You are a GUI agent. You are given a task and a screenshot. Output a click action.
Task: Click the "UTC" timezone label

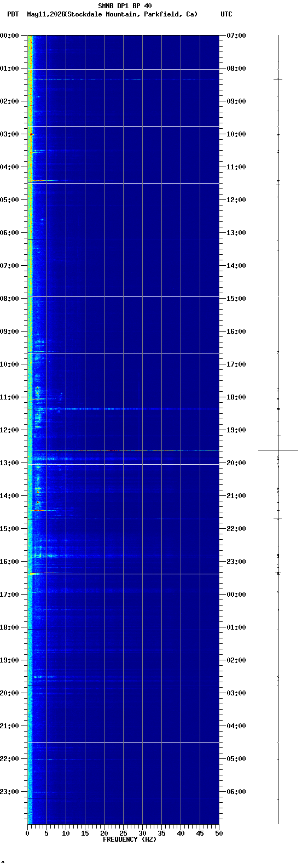226,14
